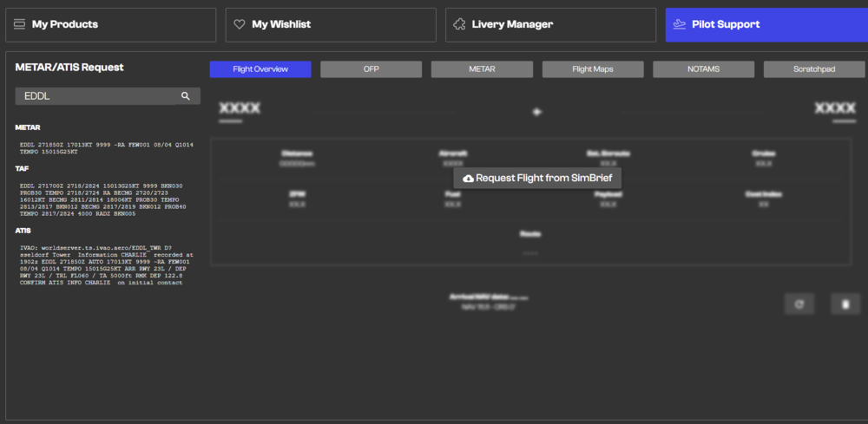Open the Scratchpad tab

click(814, 69)
